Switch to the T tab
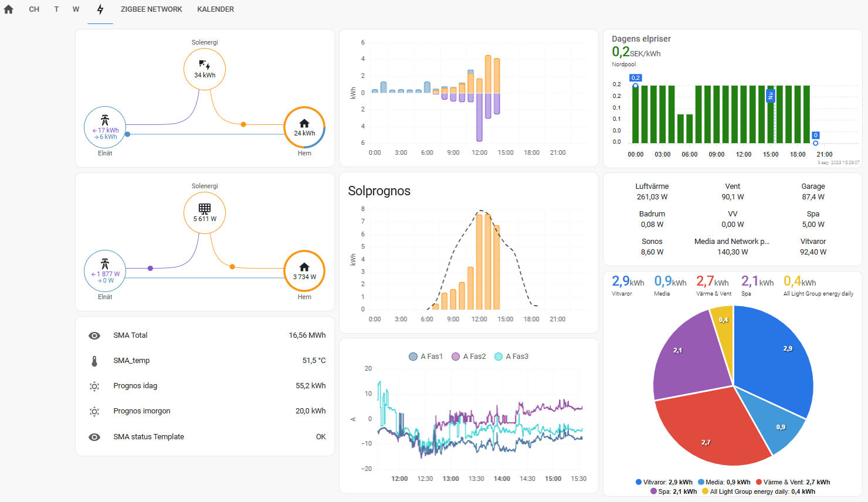 [56, 9]
